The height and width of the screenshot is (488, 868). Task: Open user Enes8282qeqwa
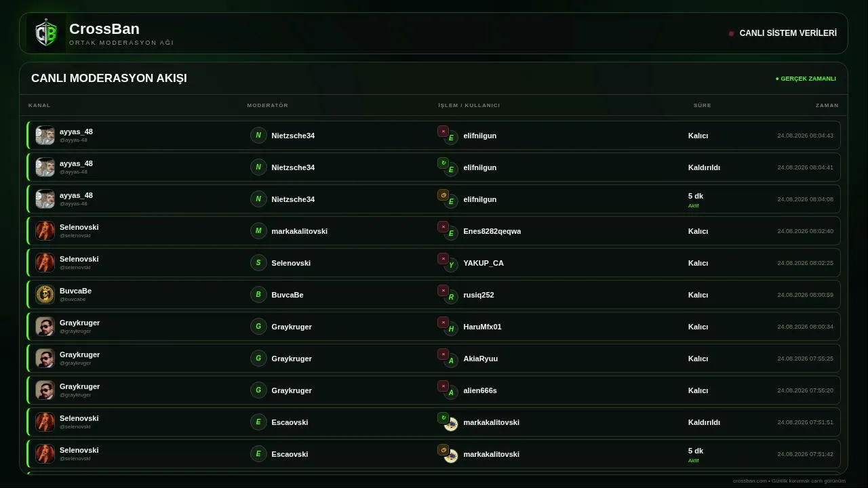492,231
